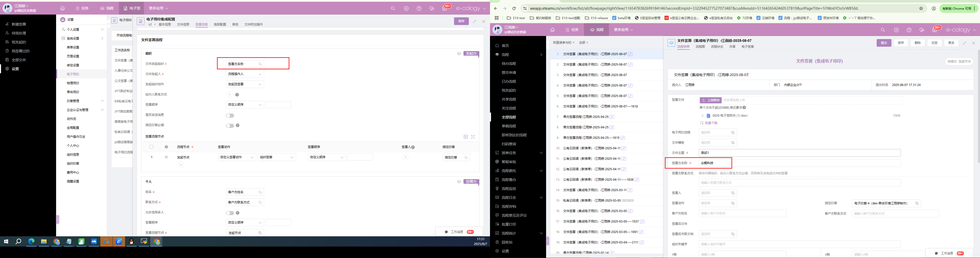Open 已办流程 in right window sidebar
This screenshot has width=980, height=258.
point(509,81)
